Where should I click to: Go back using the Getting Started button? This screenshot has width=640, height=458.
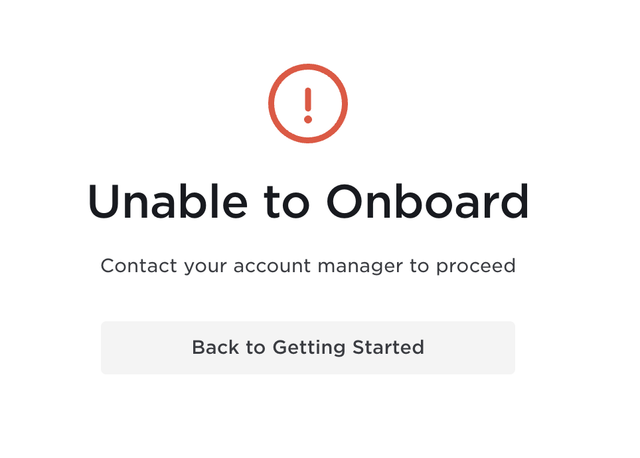point(308,347)
